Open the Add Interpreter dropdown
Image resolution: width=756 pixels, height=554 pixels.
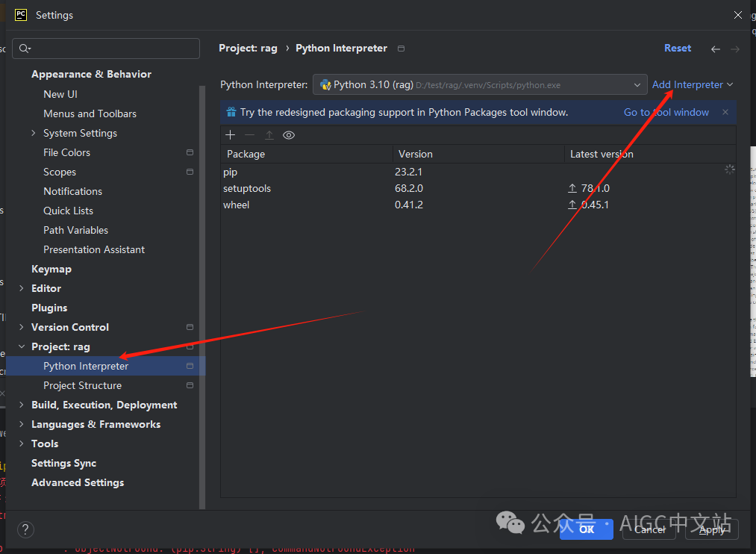[693, 85]
